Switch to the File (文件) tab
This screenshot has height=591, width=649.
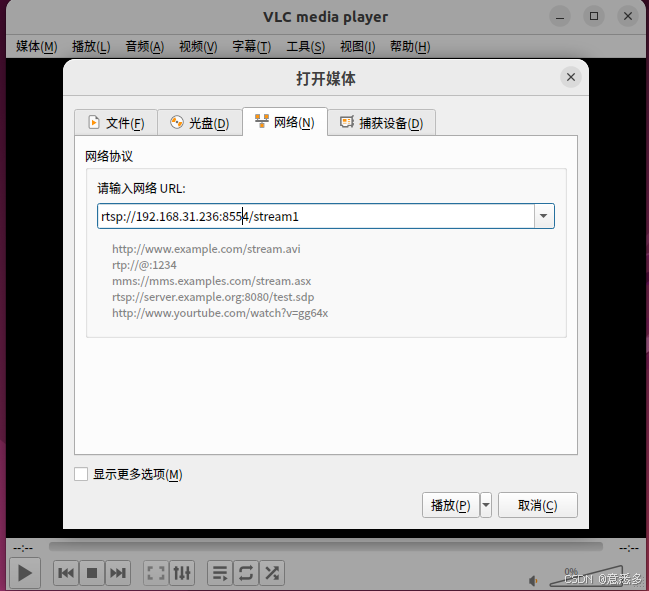(x=116, y=123)
